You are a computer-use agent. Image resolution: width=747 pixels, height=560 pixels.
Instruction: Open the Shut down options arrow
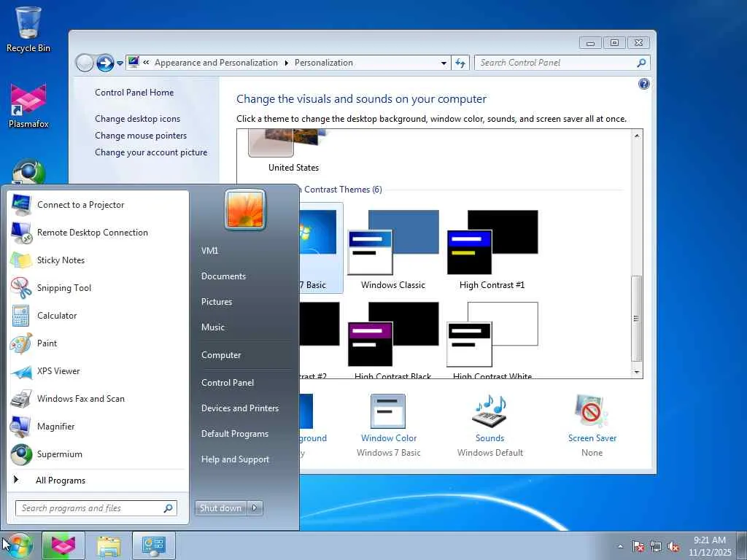click(x=255, y=508)
